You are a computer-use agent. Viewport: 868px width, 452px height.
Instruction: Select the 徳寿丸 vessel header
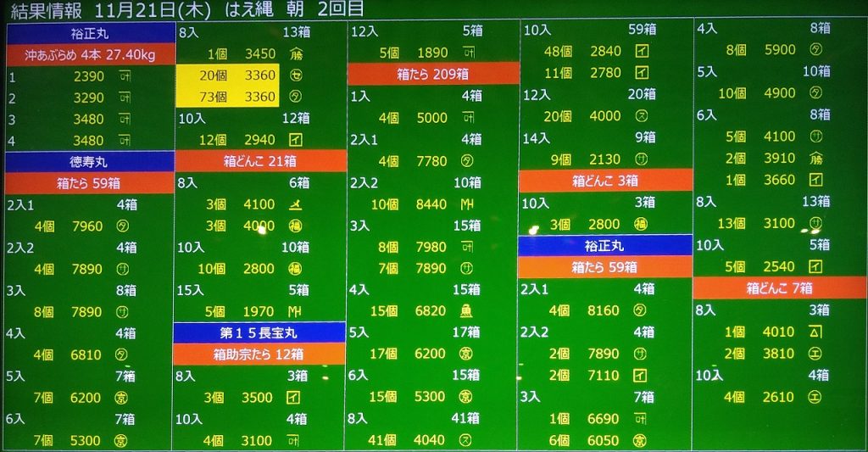88,161
